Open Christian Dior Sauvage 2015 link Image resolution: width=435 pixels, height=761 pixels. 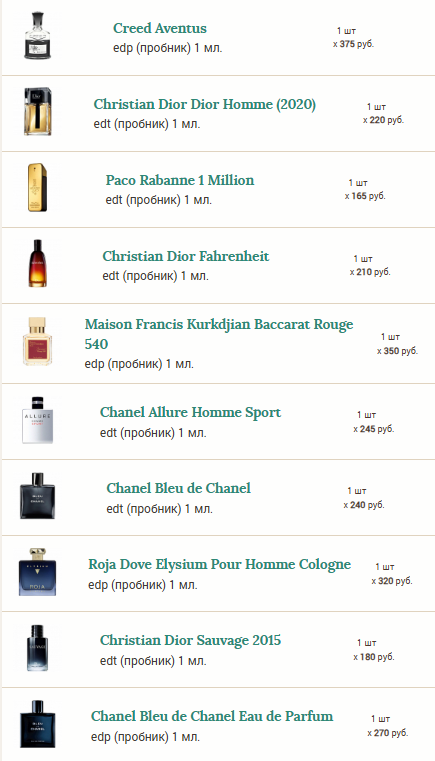pos(190,640)
